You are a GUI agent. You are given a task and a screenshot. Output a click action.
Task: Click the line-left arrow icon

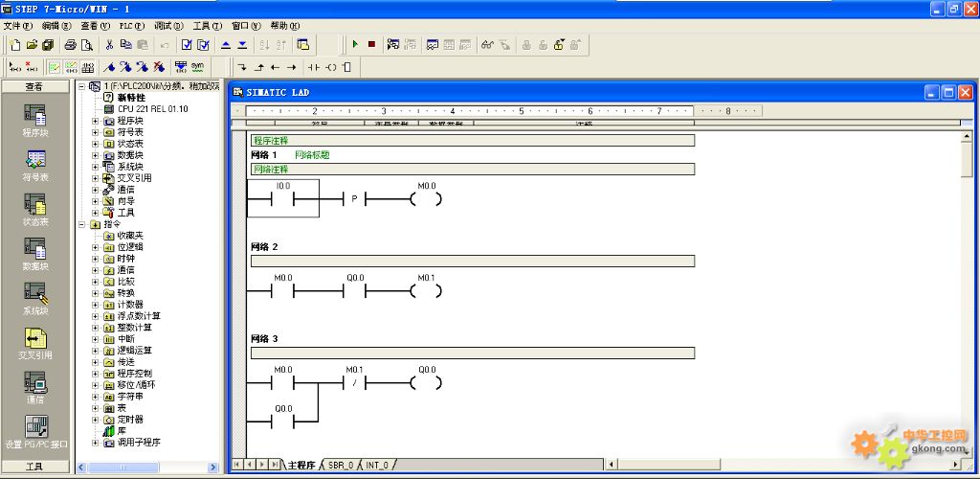275,67
